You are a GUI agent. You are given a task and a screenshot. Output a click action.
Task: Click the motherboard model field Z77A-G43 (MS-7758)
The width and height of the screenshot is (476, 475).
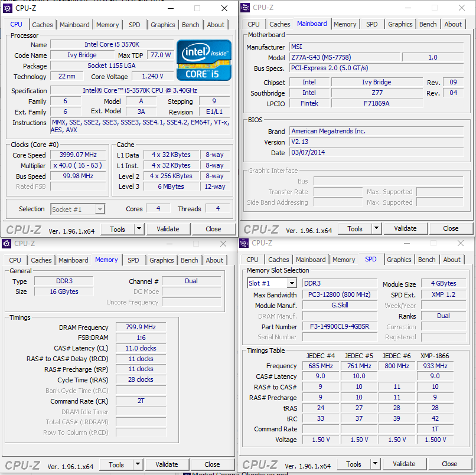click(345, 57)
